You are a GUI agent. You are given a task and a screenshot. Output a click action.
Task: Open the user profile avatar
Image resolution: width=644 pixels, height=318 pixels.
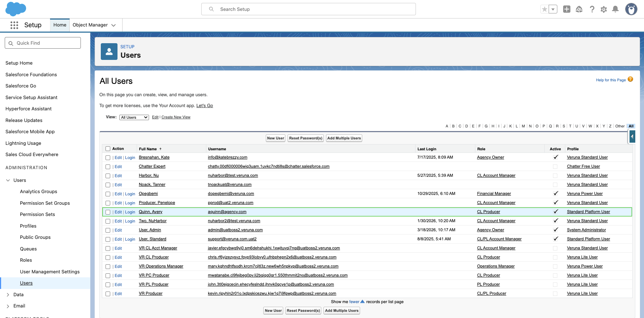tap(631, 9)
